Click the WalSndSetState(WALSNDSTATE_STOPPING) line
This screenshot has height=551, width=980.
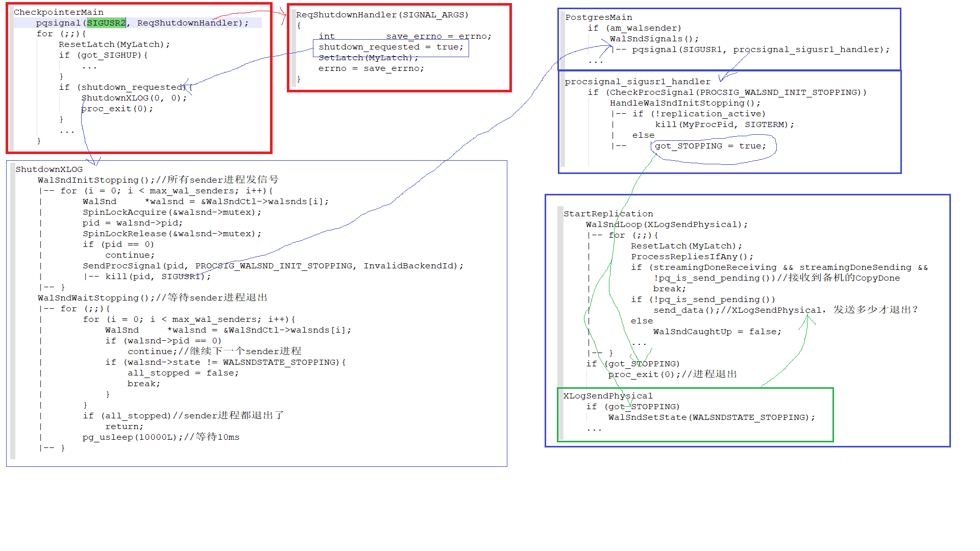click(x=711, y=417)
